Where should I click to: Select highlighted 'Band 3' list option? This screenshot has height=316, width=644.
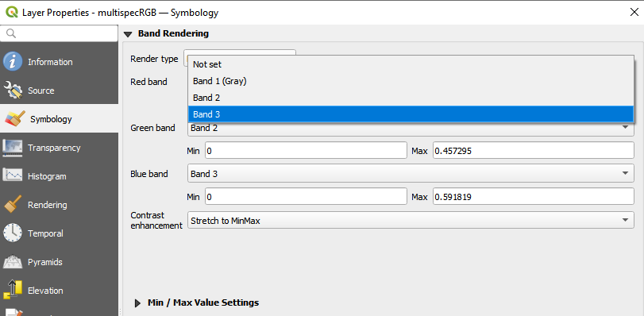[x=411, y=114]
